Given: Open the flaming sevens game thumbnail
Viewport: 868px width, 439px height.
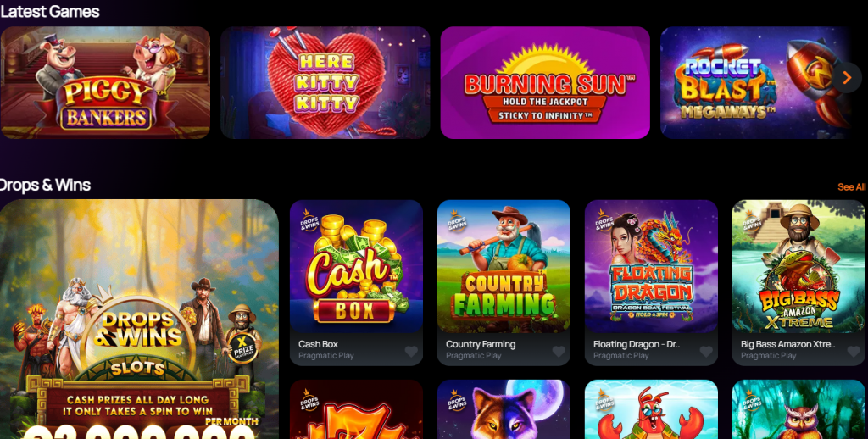Looking at the screenshot, I should [357, 409].
